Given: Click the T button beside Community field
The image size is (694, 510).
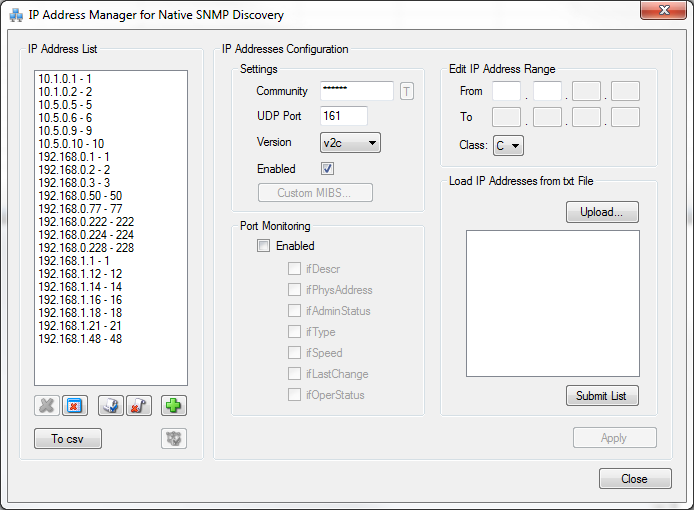Looking at the screenshot, I should [407, 92].
